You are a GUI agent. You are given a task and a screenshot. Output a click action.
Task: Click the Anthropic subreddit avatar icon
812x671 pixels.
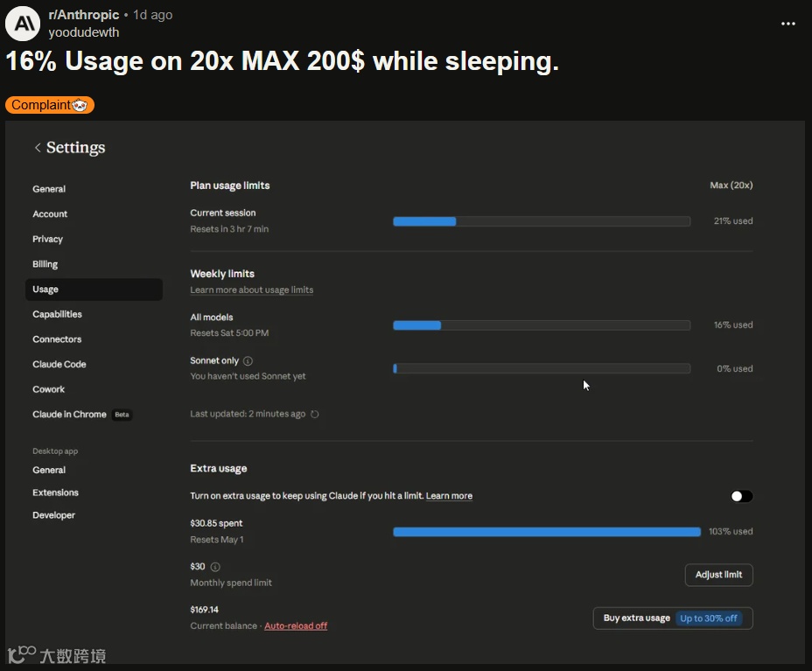[x=23, y=23]
